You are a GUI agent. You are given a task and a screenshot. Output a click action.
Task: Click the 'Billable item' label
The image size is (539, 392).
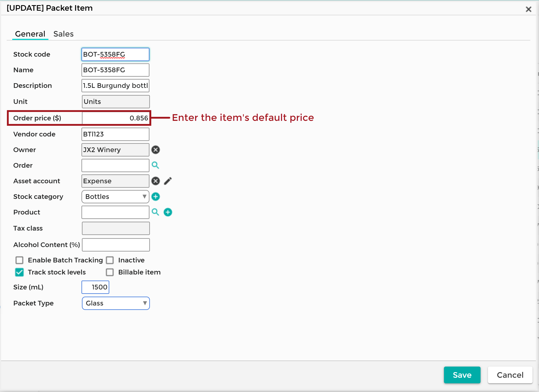pos(139,272)
